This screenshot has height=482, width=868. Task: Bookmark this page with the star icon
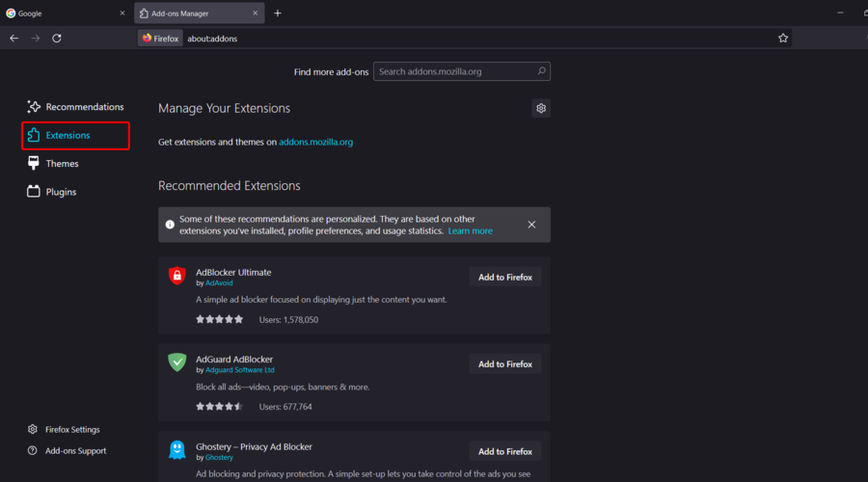click(x=783, y=39)
